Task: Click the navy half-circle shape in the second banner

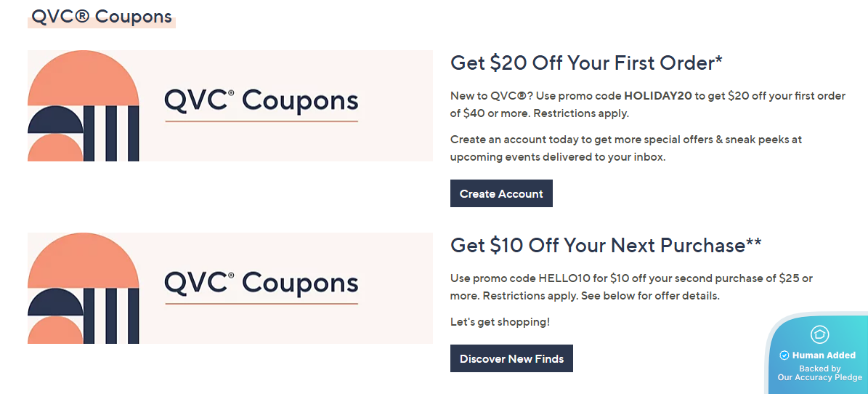Action: [x=55, y=302]
